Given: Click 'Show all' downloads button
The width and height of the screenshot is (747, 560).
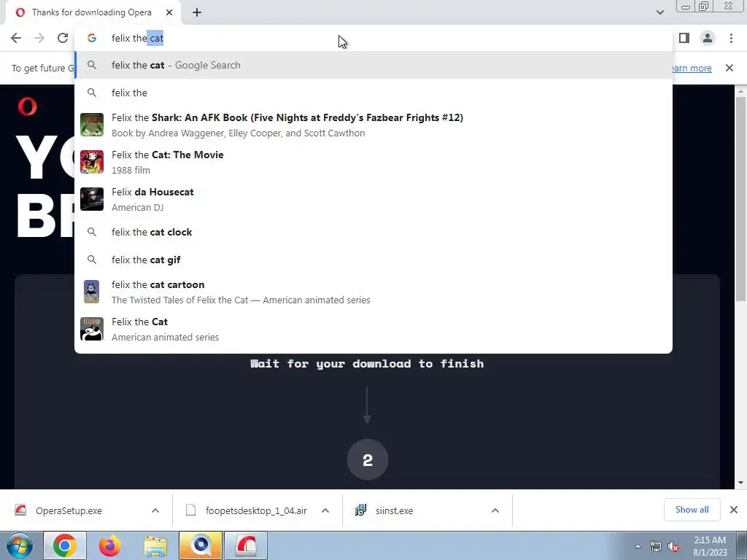Looking at the screenshot, I should pos(692,510).
